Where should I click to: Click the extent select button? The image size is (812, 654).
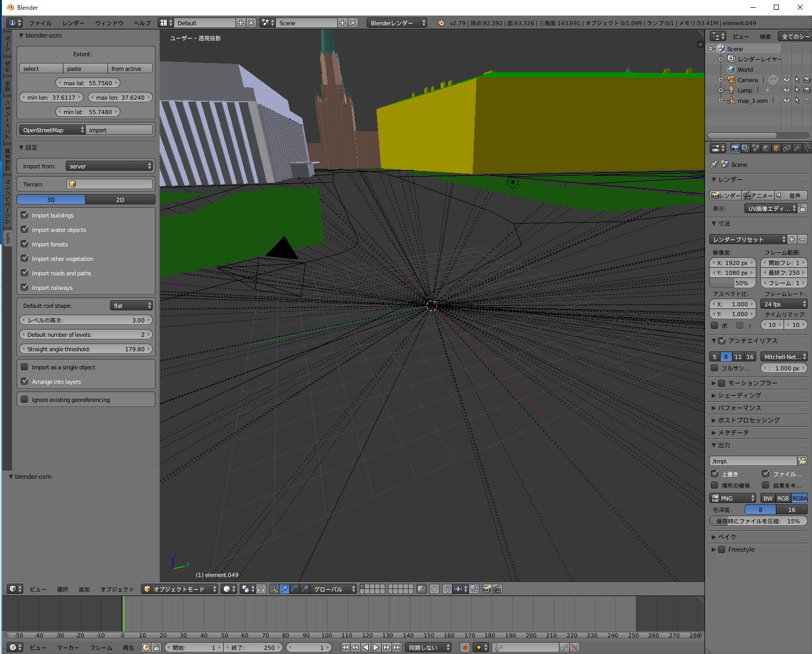[x=41, y=68]
